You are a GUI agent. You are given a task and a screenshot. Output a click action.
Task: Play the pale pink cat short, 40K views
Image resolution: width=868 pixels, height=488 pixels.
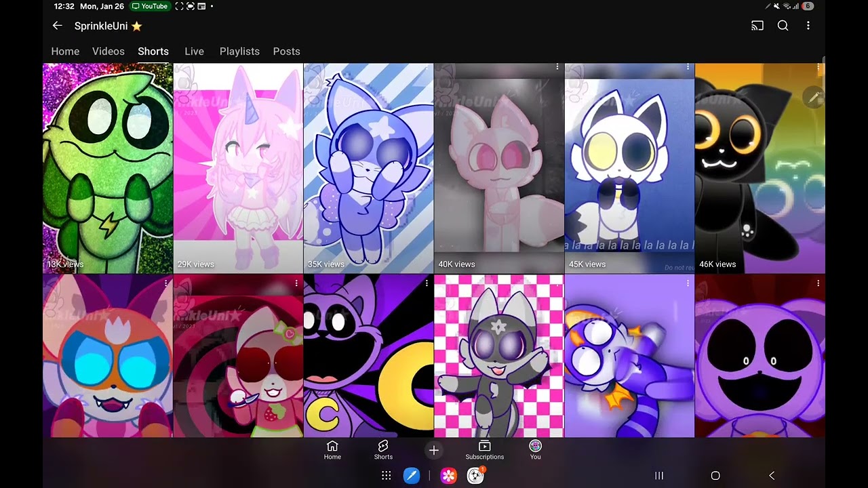pyautogui.click(x=499, y=168)
